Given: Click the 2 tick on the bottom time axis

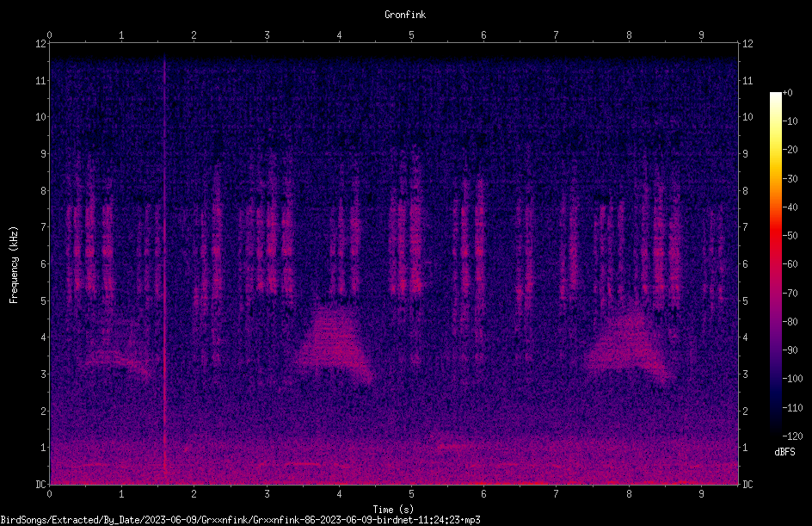Looking at the screenshot, I should [x=194, y=494].
